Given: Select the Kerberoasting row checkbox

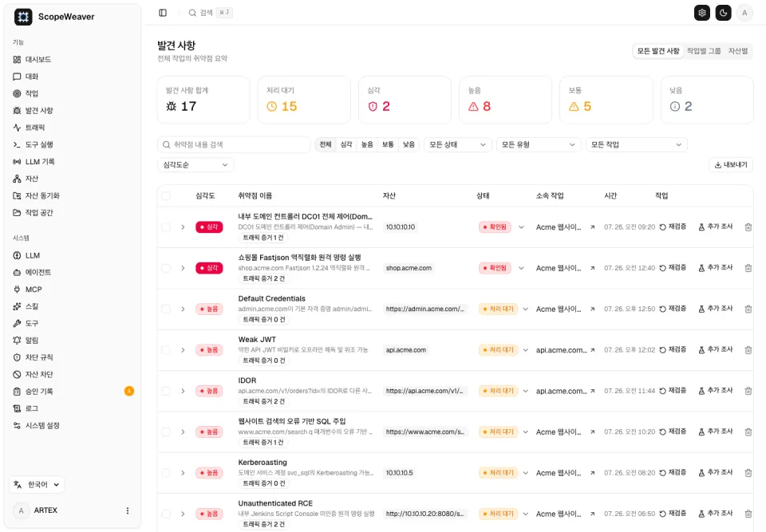Looking at the screenshot, I should click(x=166, y=473).
